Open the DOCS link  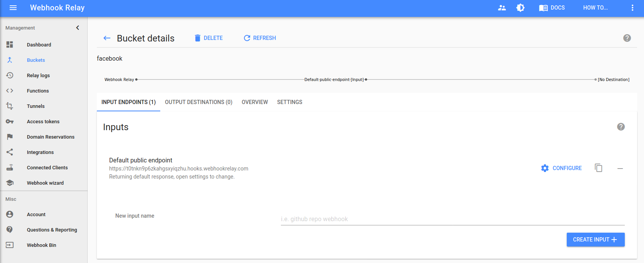tap(552, 8)
